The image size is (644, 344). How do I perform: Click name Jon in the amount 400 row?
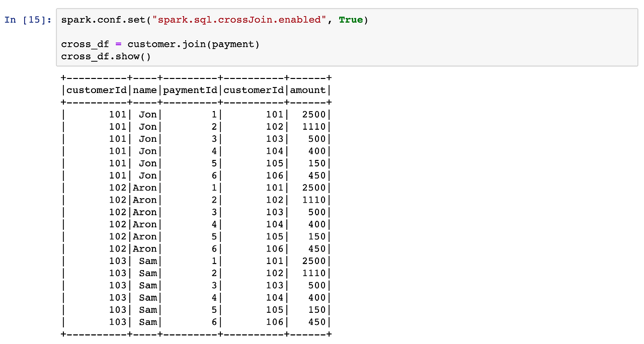[x=148, y=151]
